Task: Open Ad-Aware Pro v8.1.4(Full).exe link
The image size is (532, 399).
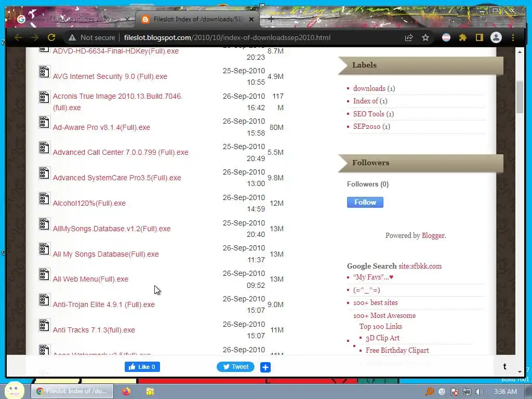Action: [x=101, y=127]
